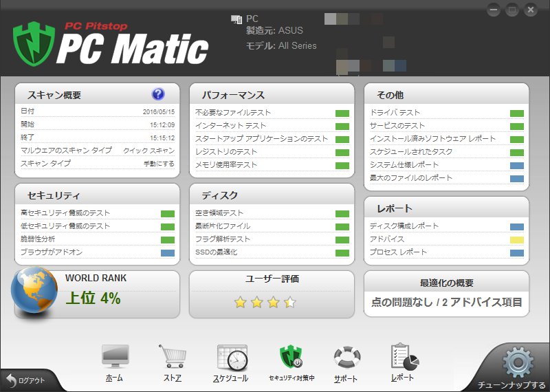
Task: Click the 最適化の概要 summary text
Action: (446, 302)
